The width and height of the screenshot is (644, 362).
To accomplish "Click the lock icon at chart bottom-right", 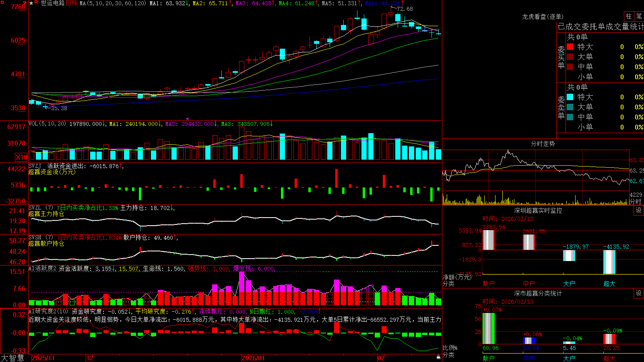I will pos(439,357).
